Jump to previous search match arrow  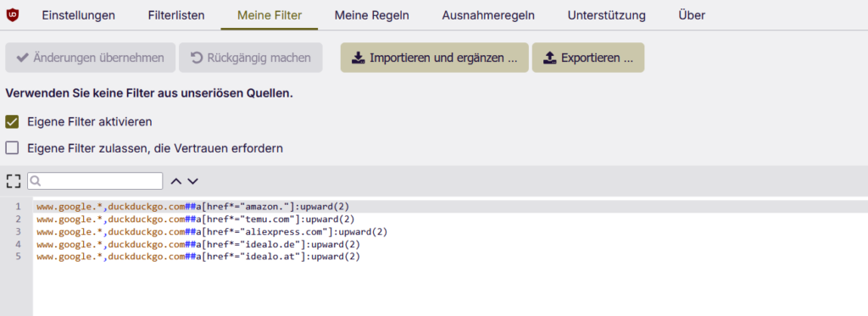pos(176,181)
